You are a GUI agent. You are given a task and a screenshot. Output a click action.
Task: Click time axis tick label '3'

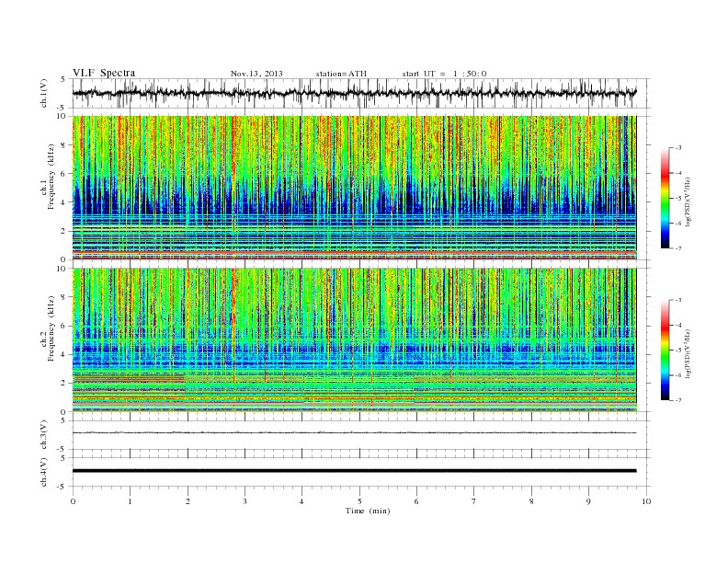(x=245, y=501)
